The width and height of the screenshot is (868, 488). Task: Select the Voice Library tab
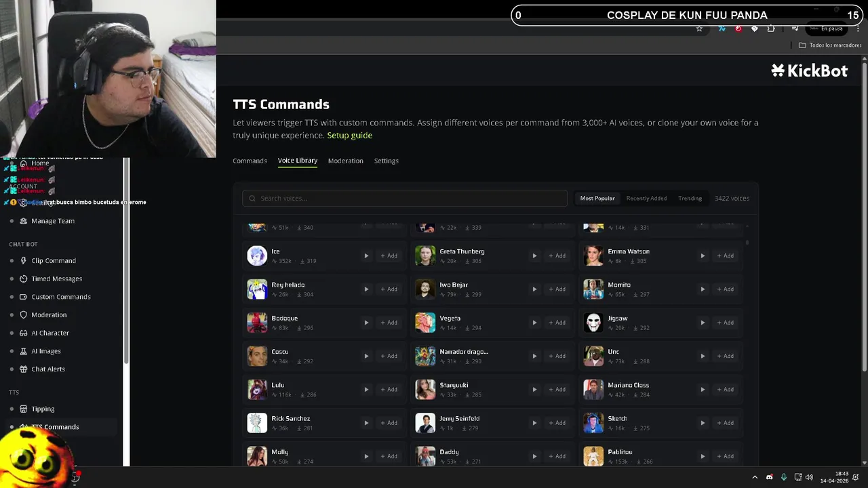pos(297,161)
